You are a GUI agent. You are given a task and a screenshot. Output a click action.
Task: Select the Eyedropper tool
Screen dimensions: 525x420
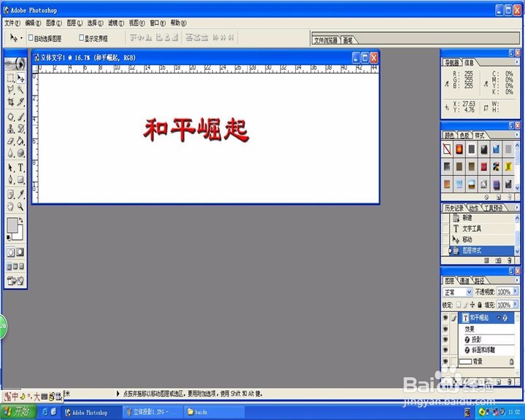pyautogui.click(x=20, y=194)
